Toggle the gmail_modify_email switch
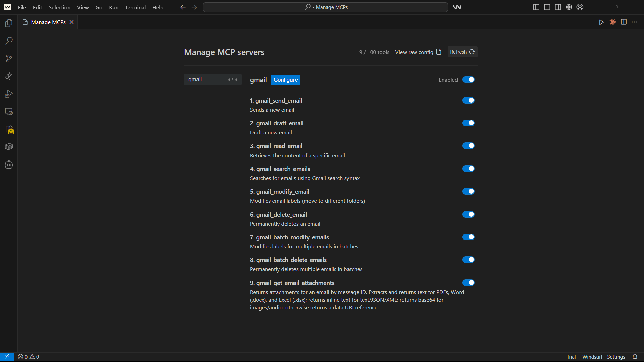This screenshot has height=362, width=644. [x=468, y=191]
